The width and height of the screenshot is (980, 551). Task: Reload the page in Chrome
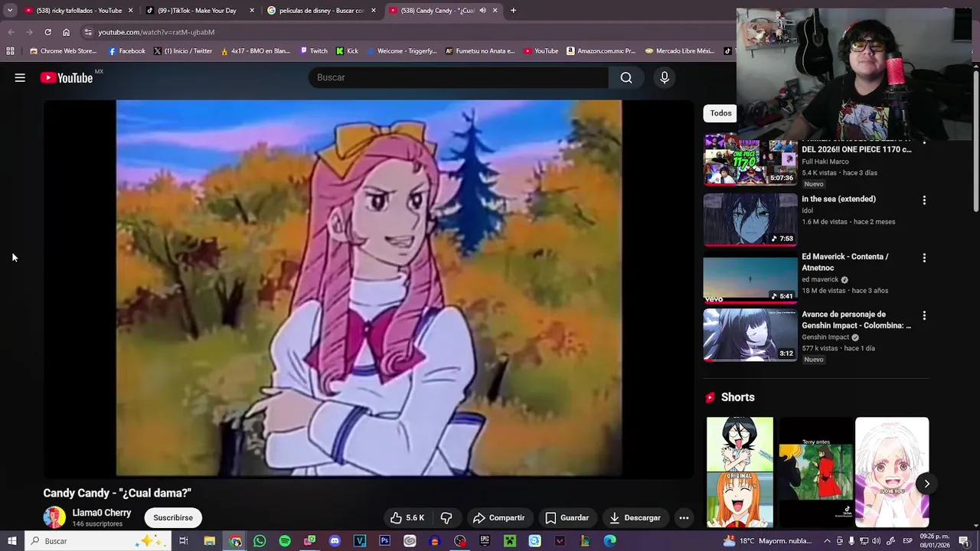(47, 32)
